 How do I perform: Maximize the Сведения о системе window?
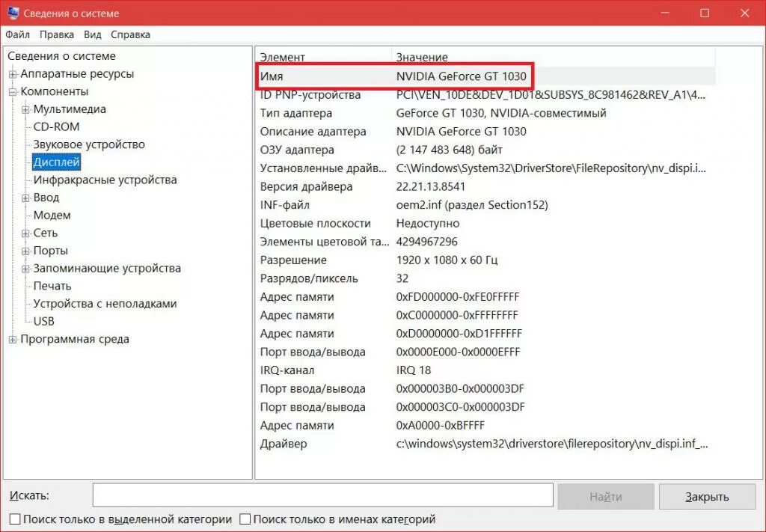click(x=705, y=13)
